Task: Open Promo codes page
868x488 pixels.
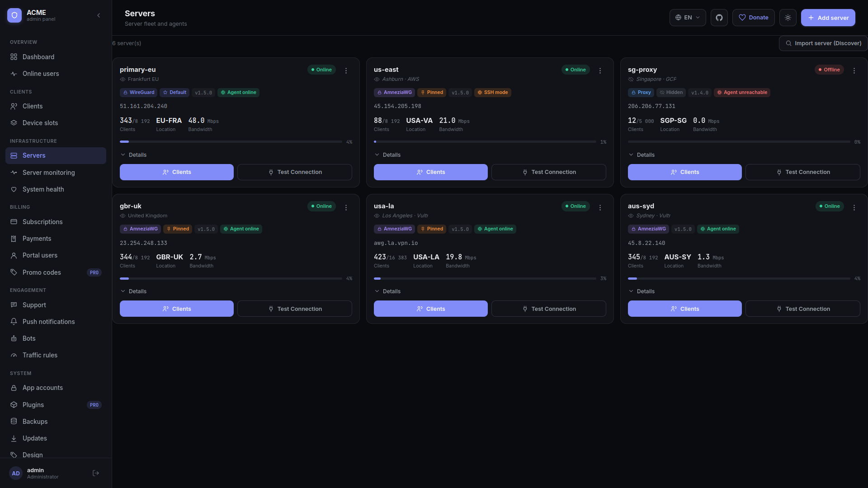Action: [x=56, y=272]
